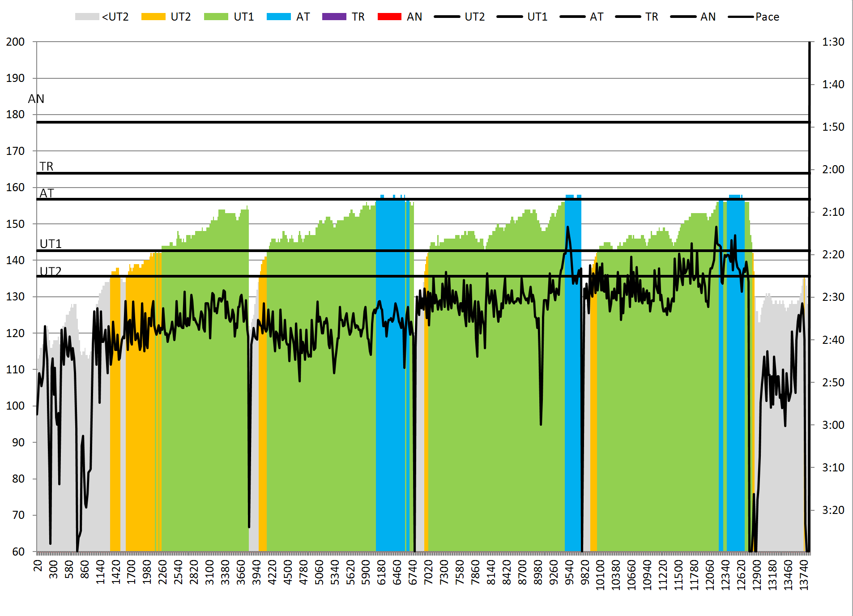The image size is (853, 616).
Task: Click the 2:00 pace label on right axis
Action: point(833,170)
